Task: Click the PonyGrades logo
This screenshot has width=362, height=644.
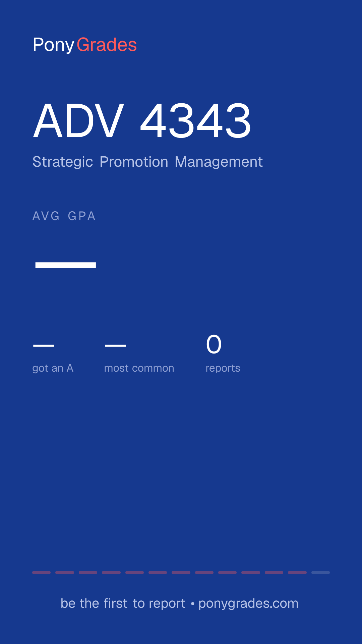Action: [85, 45]
